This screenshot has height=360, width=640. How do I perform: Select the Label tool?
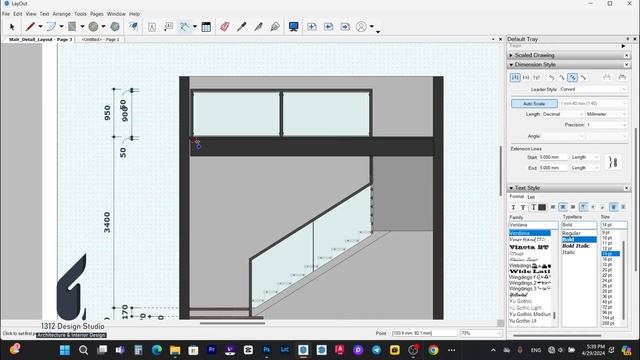[x=168, y=27]
